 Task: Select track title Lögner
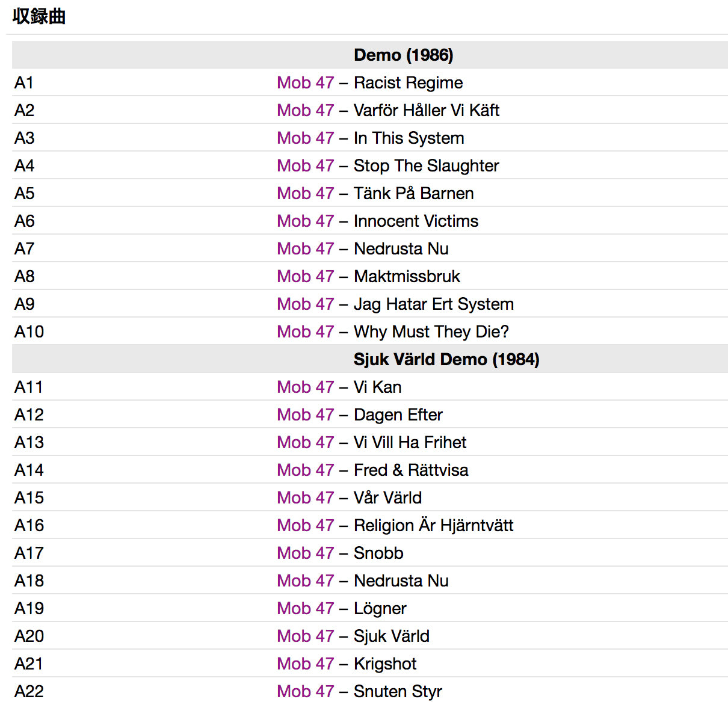click(380, 608)
